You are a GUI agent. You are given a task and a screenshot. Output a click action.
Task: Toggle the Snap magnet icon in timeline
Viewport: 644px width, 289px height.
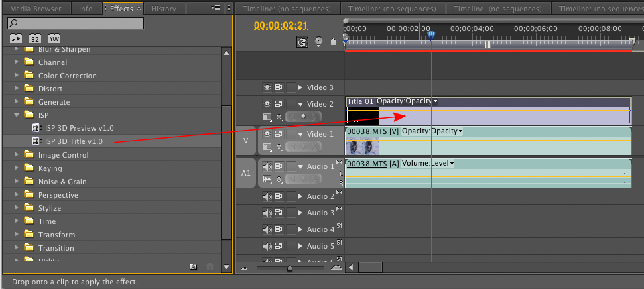tap(302, 42)
